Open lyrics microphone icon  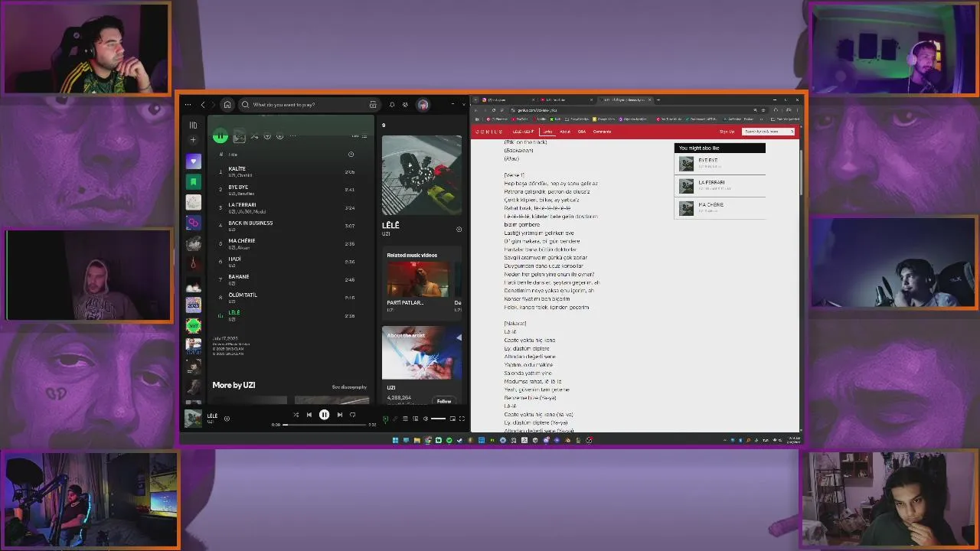pos(395,419)
